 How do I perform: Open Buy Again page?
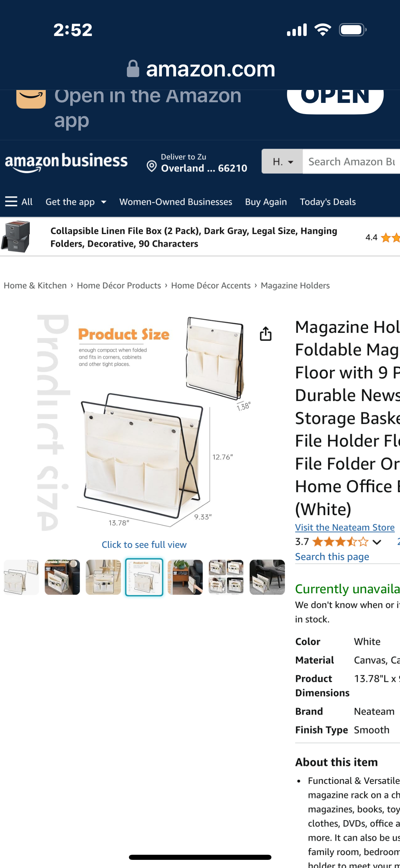(266, 202)
